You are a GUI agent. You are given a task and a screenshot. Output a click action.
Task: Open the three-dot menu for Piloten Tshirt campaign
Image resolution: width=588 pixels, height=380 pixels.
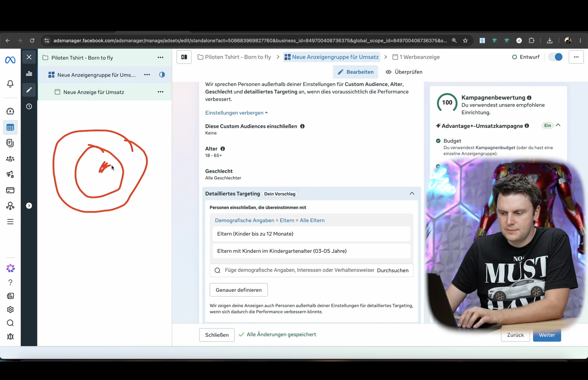(161, 57)
